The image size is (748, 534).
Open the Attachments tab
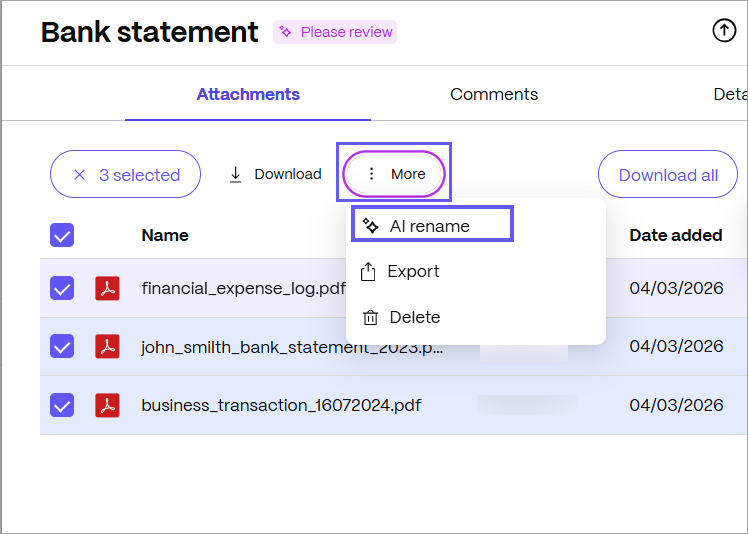point(248,94)
